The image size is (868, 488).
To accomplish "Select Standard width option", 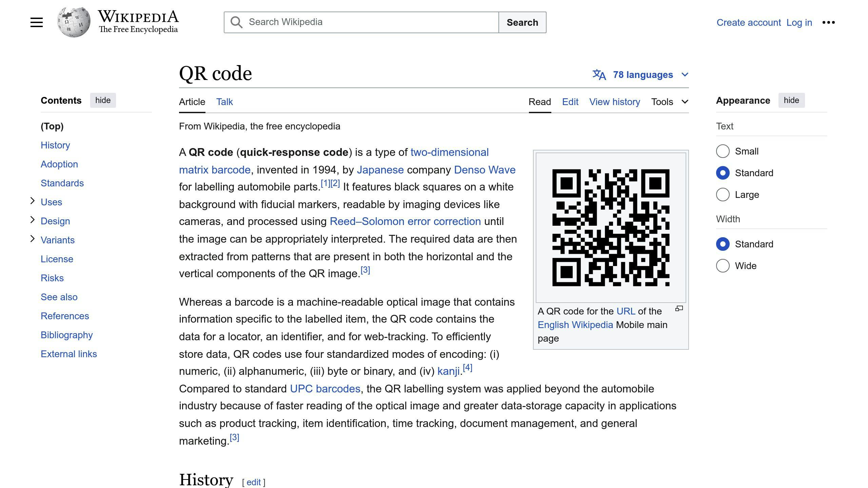I will tap(723, 244).
